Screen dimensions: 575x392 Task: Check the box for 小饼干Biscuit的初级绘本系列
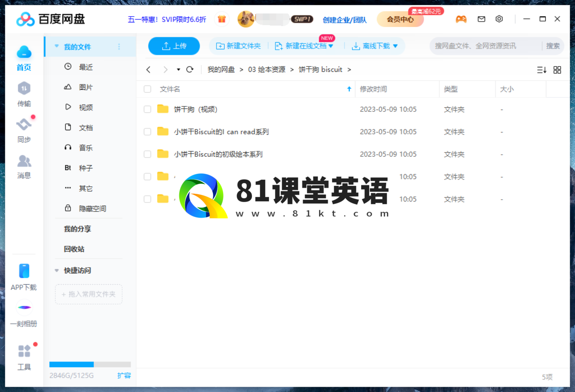pyautogui.click(x=147, y=154)
